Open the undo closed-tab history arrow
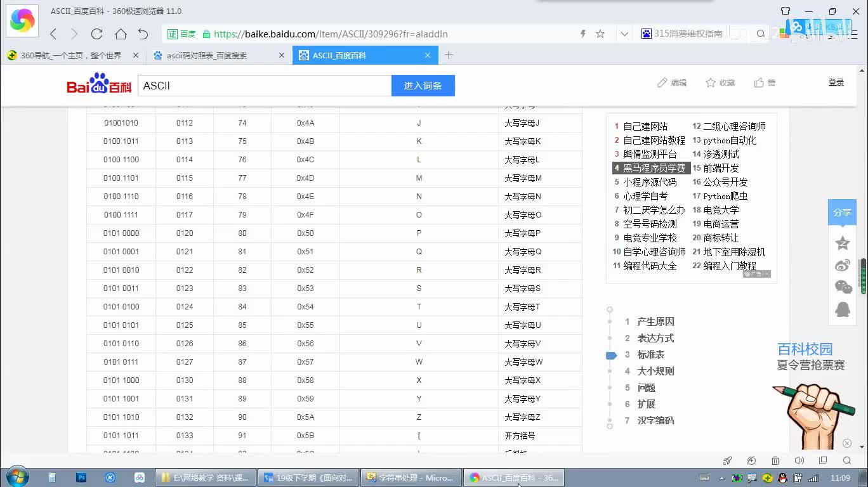 tap(143, 34)
